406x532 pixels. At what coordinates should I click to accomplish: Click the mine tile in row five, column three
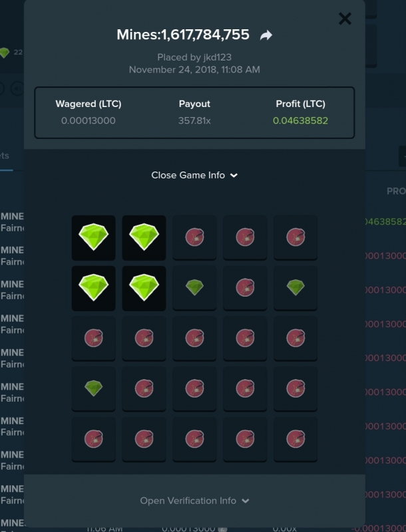pos(194,440)
